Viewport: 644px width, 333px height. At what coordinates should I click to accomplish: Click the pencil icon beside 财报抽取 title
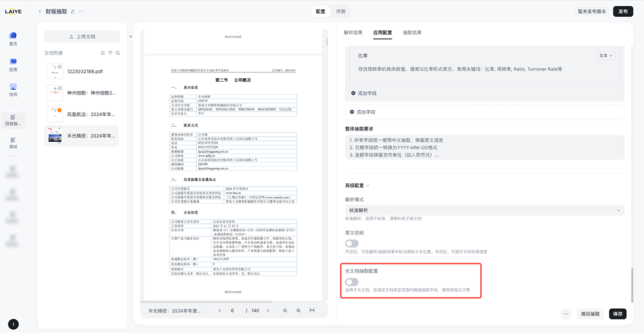pos(73,11)
